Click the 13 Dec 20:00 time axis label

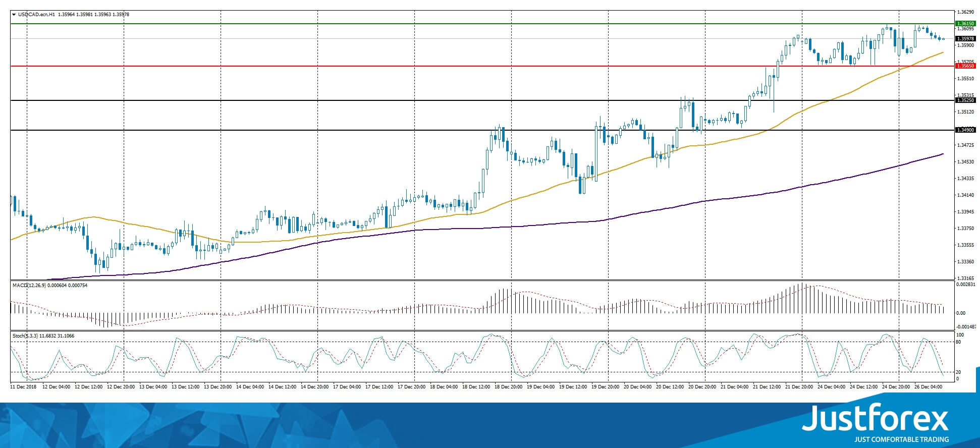217,386
